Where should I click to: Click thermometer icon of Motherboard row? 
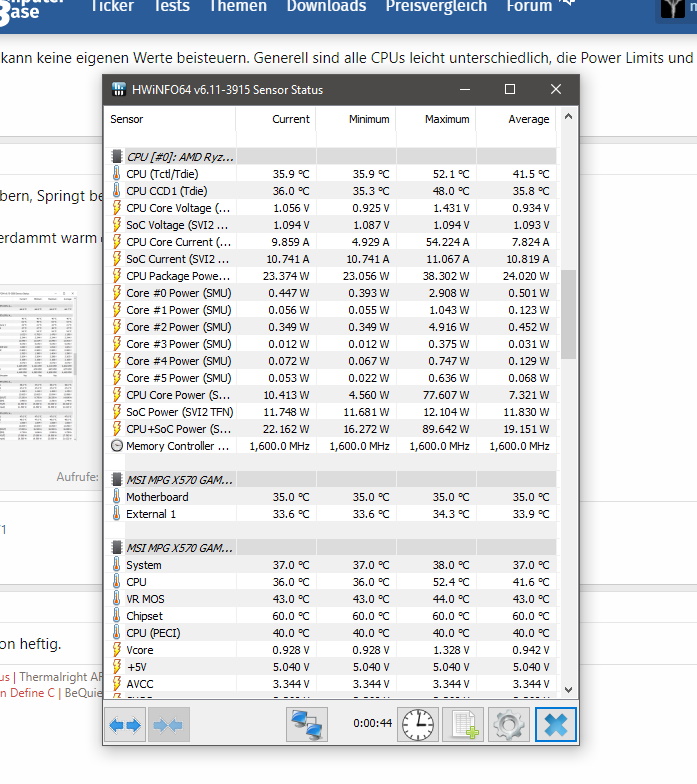(116, 496)
